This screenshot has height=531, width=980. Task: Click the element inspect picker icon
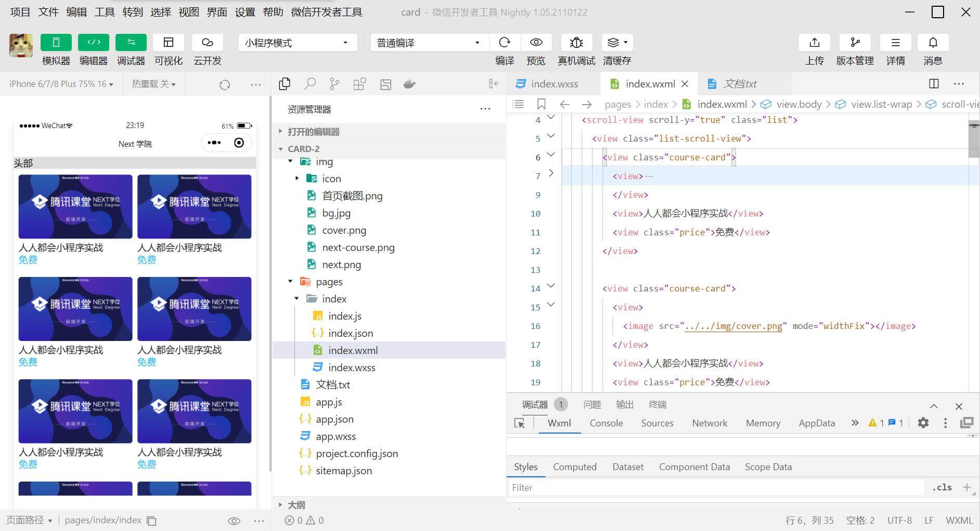(x=519, y=423)
